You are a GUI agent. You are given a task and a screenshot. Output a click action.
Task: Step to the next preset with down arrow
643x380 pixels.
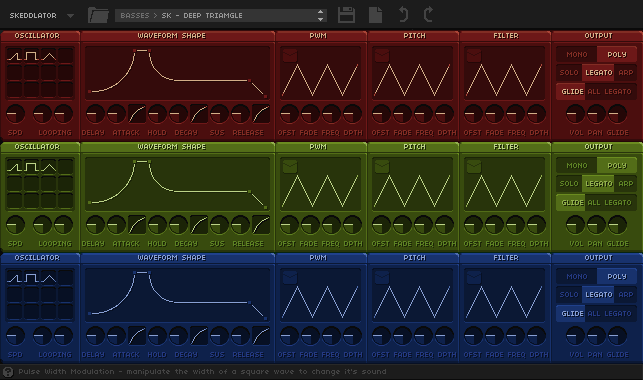321,19
